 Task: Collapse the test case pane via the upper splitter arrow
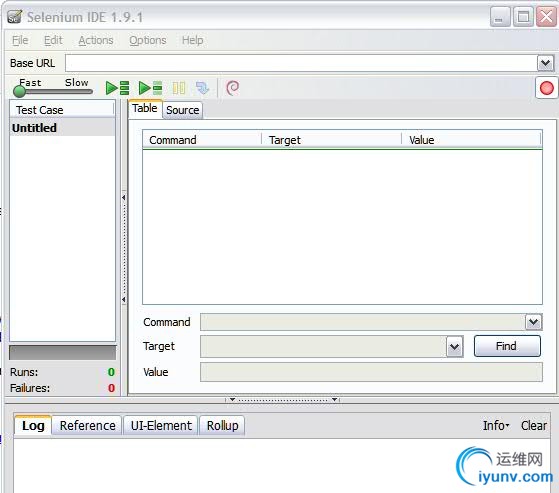click(124, 197)
